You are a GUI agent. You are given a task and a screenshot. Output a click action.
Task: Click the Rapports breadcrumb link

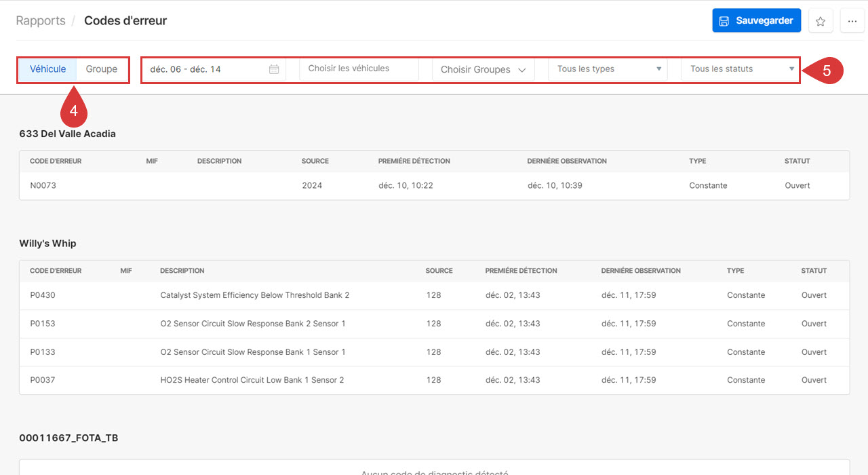click(x=41, y=20)
